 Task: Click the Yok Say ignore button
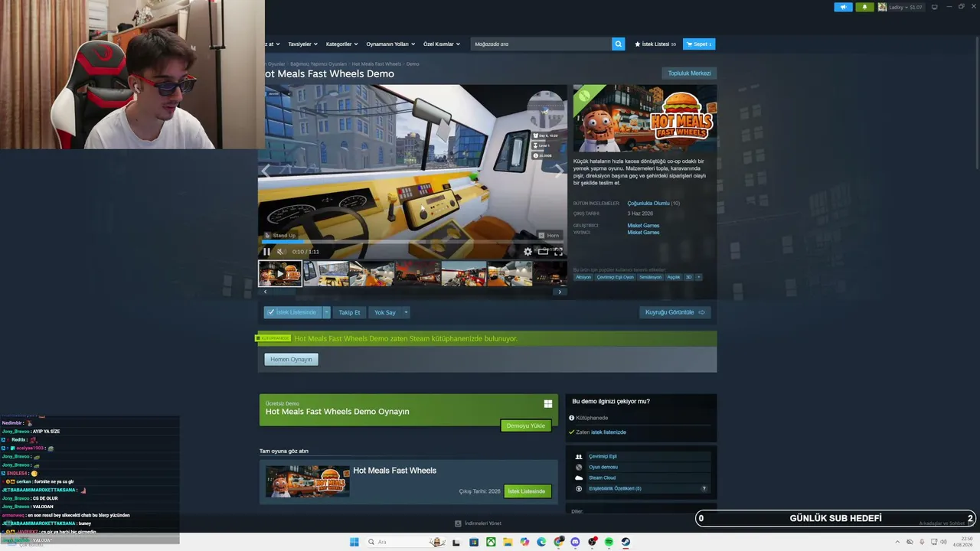pyautogui.click(x=385, y=312)
